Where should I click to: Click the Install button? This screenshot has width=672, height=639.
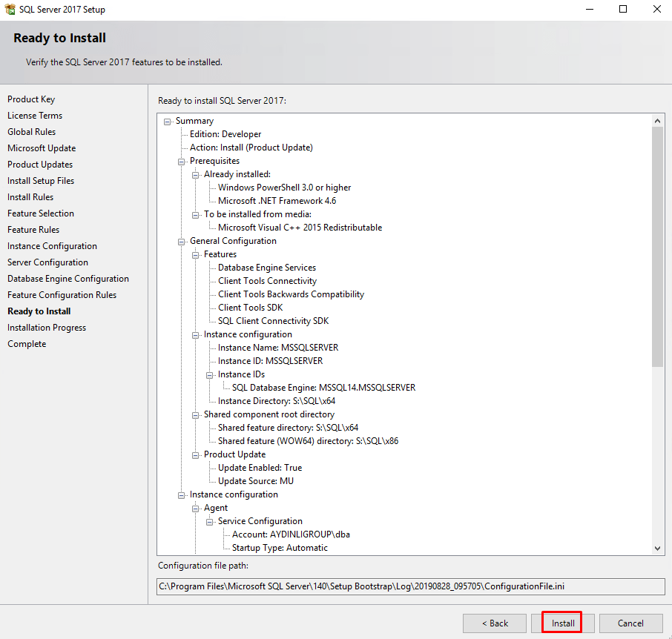[x=562, y=623]
